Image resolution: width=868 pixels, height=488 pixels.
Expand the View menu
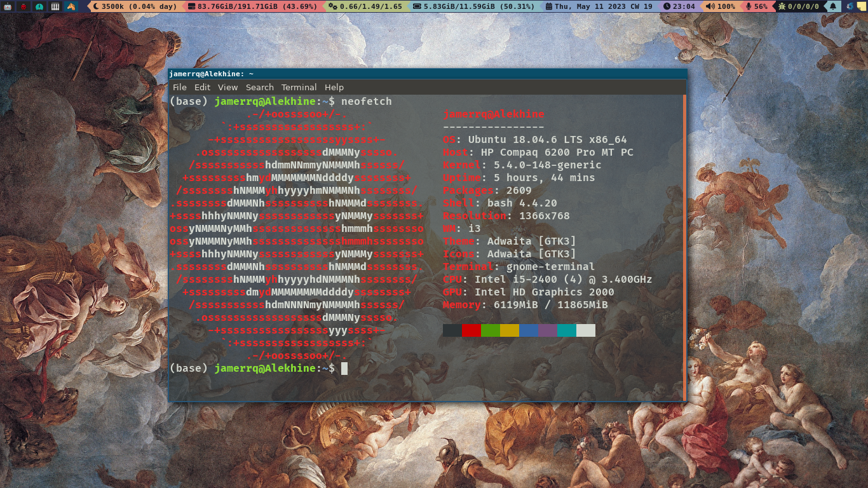pyautogui.click(x=227, y=88)
